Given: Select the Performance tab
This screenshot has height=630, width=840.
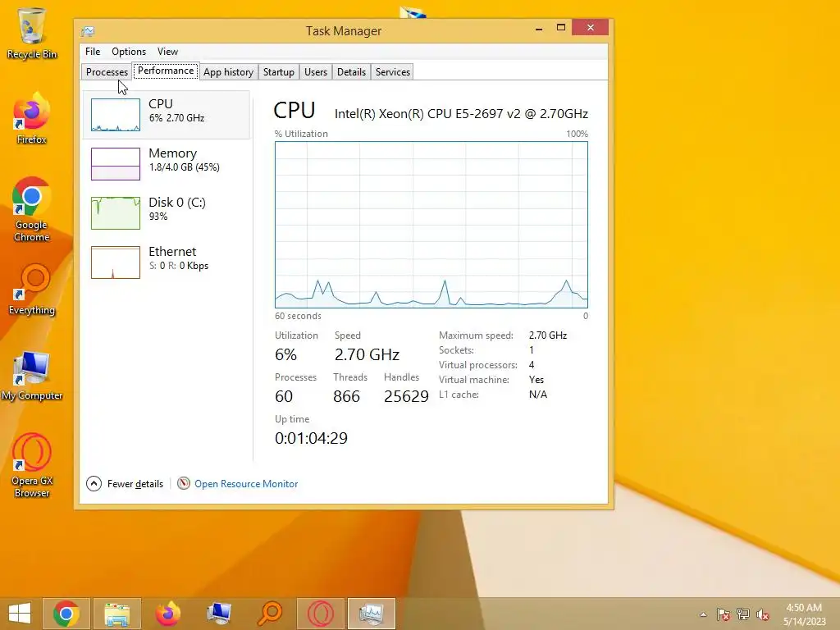Looking at the screenshot, I should (166, 71).
